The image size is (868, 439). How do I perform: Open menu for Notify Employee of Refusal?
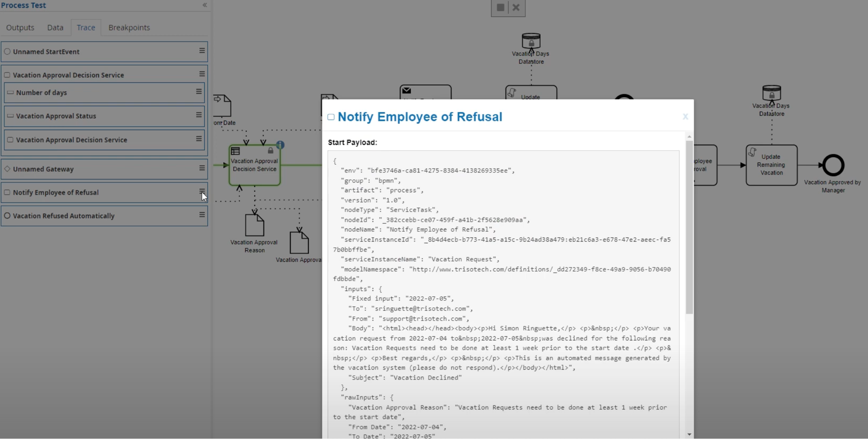pyautogui.click(x=202, y=192)
